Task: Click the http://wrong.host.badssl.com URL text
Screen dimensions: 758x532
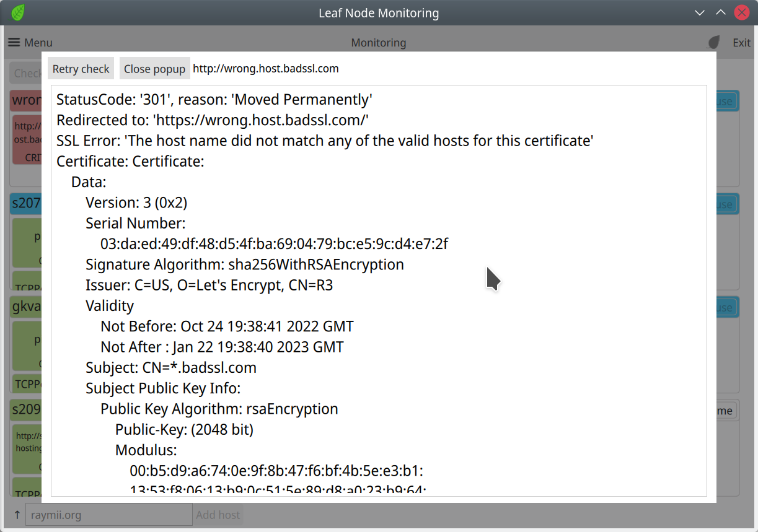Action: click(265, 68)
